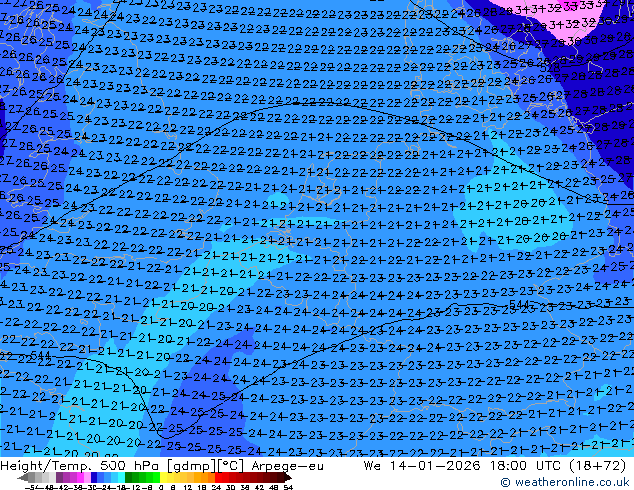Select the bright yellow legend swatch

pyautogui.click(x=163, y=477)
